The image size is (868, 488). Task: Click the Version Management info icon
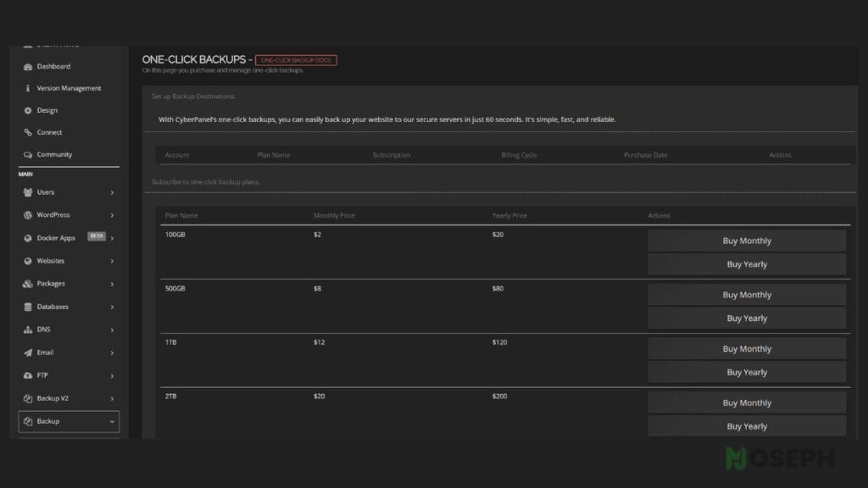pyautogui.click(x=28, y=88)
